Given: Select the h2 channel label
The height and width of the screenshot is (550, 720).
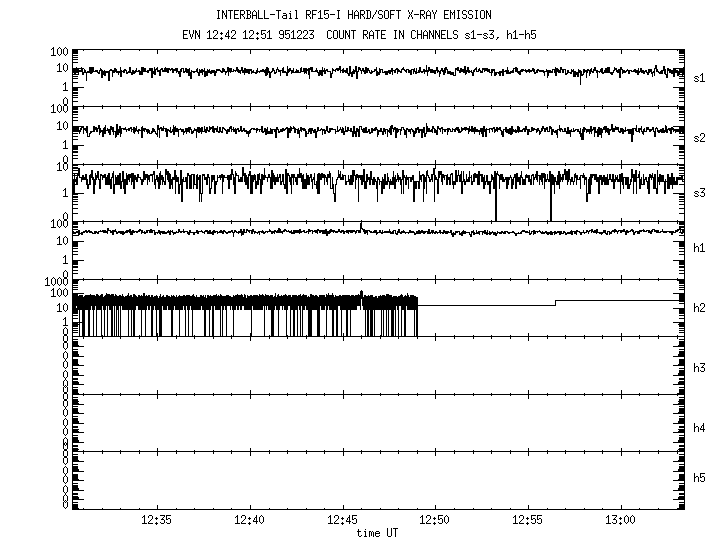Looking at the screenshot, I should click(700, 308).
